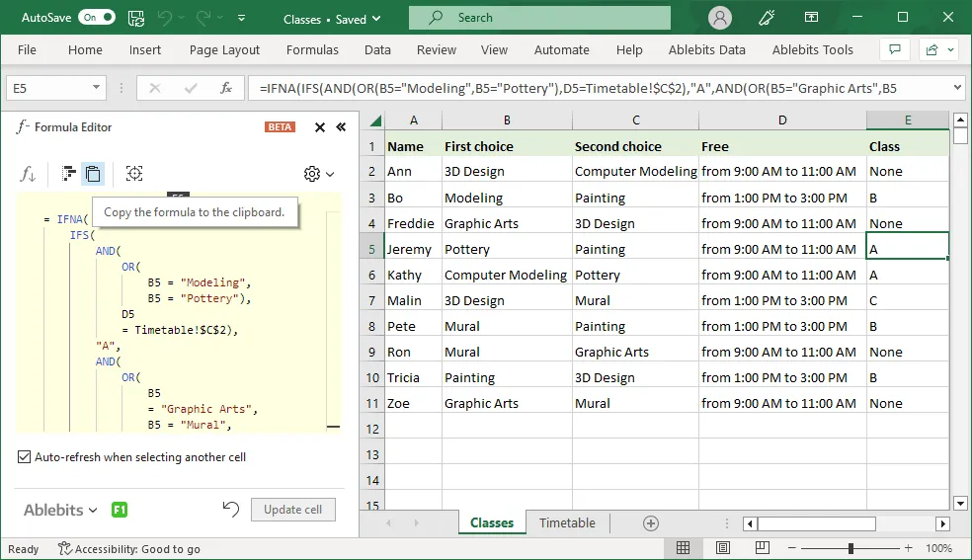
Task: Uncheck Auto-refresh when selecting another cell
Action: click(x=25, y=457)
